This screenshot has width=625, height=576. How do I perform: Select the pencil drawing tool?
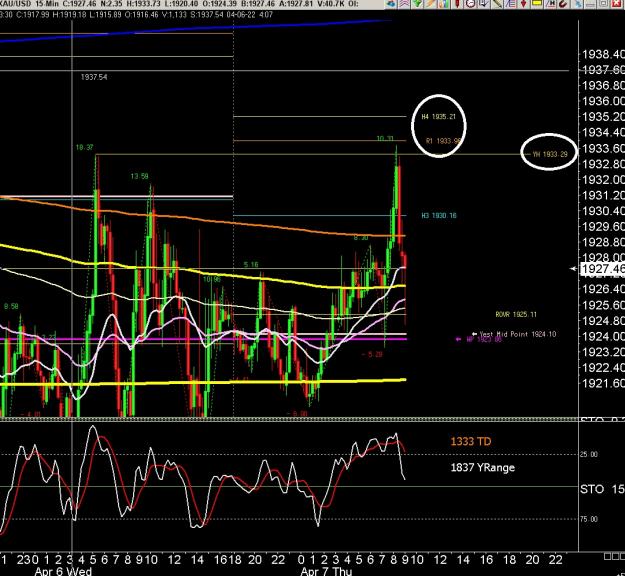[x=497, y=4]
